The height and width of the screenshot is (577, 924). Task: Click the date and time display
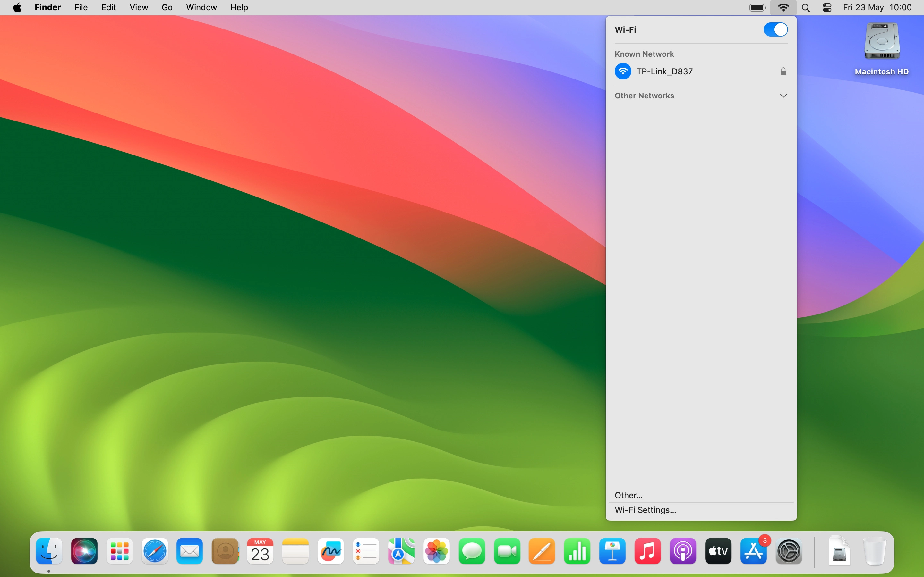coord(877,8)
